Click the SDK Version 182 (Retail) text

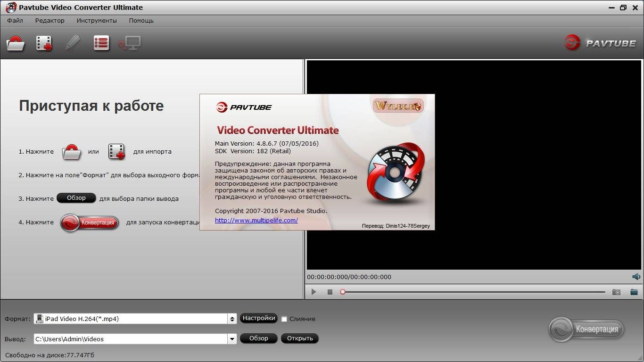(253, 151)
